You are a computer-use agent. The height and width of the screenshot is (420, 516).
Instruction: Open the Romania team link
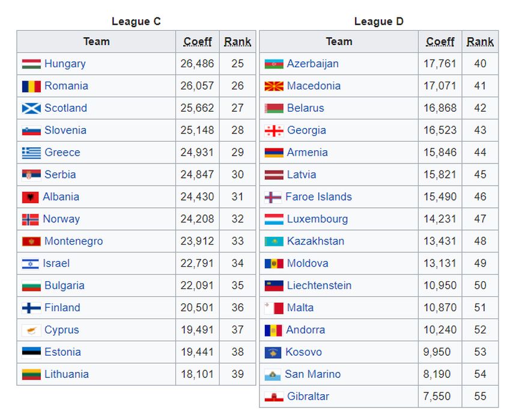(x=66, y=86)
